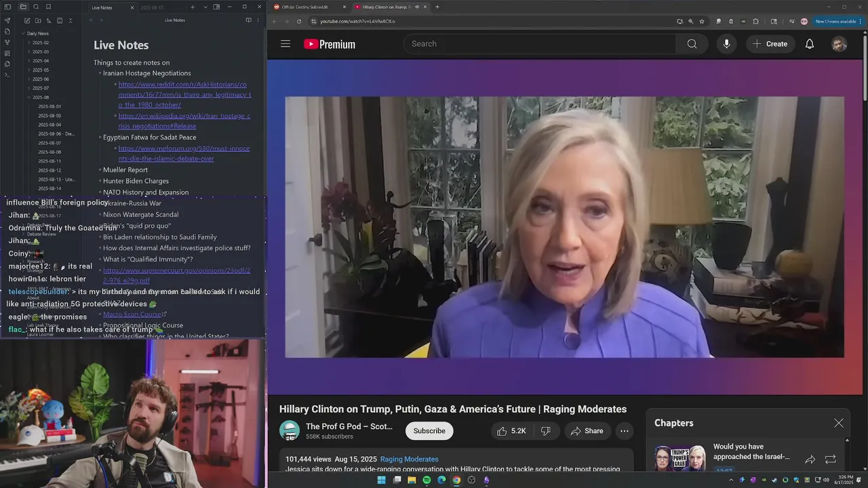The width and height of the screenshot is (868, 488).
Task: Open File Explorer from the taskbar
Action: coord(412,480)
